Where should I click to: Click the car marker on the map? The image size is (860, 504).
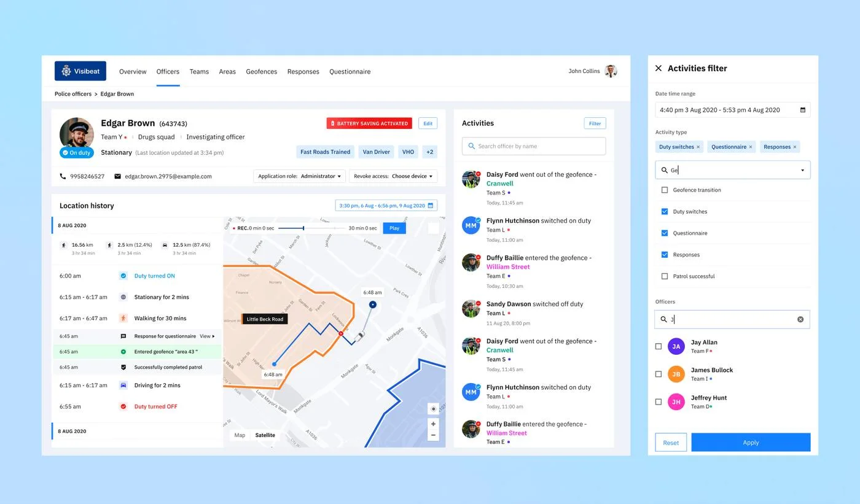361,335
